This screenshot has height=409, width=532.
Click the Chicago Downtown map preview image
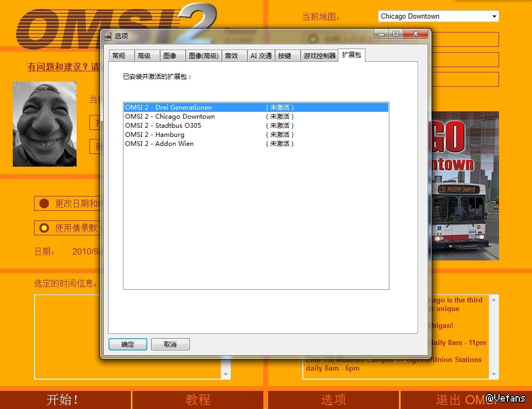465,186
